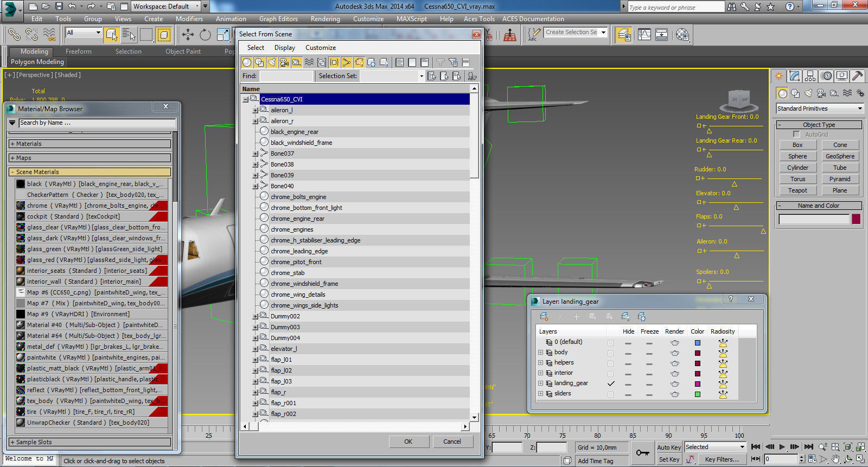Open the Hierarchy command panel tab
868x467 pixels.
pos(810,76)
